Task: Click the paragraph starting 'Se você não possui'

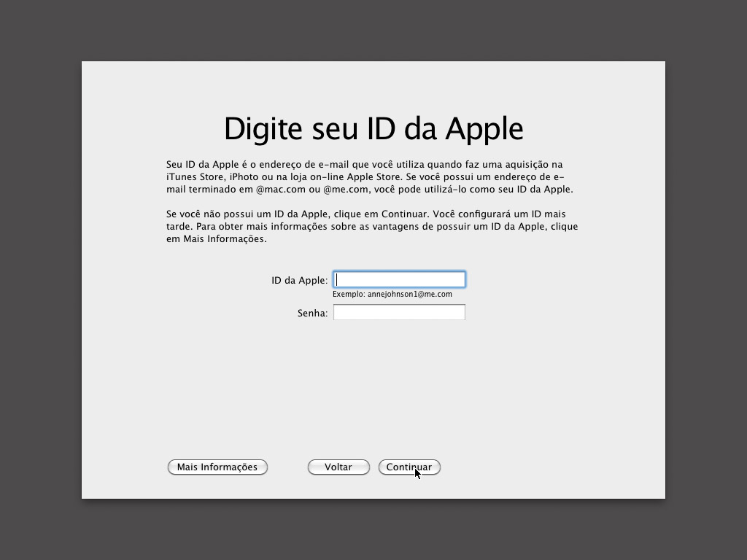Action: [x=372, y=226]
